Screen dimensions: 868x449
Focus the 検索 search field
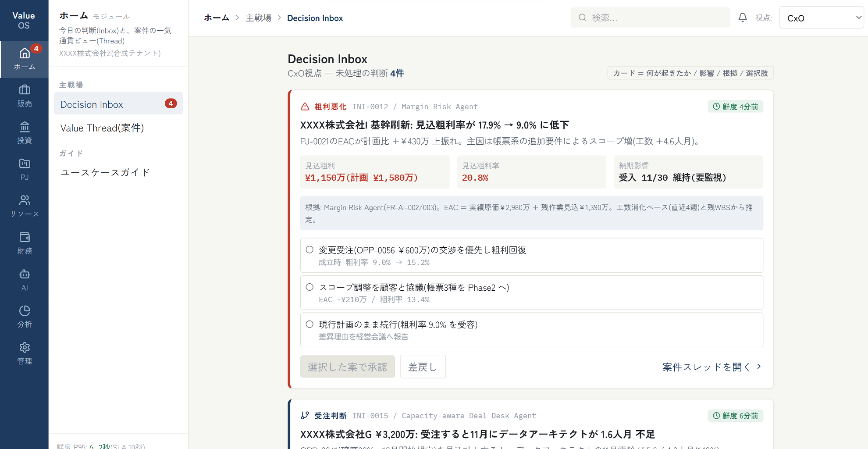pyautogui.click(x=650, y=18)
